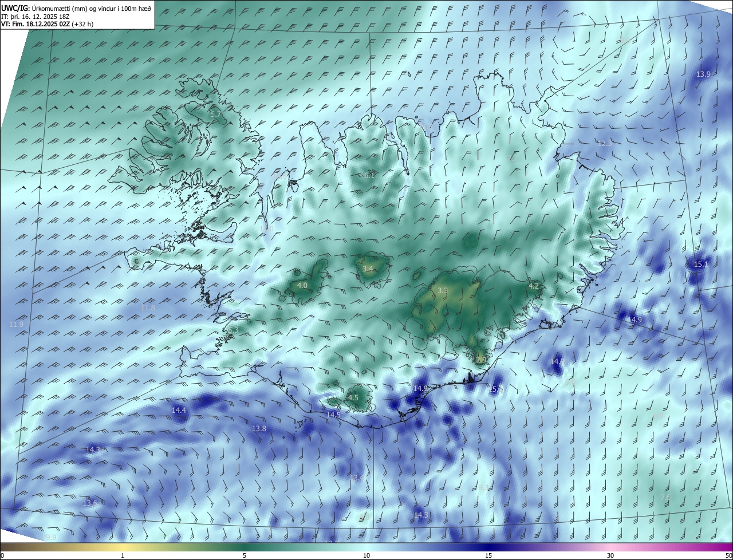Click the colour scale tick label 10
This screenshot has height=560, width=733.
point(366,555)
